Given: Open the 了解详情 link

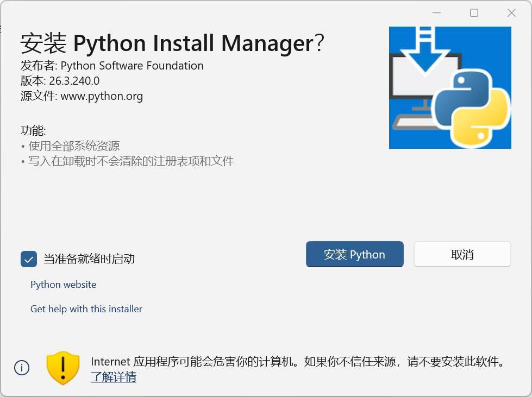Looking at the screenshot, I should click(x=114, y=377).
